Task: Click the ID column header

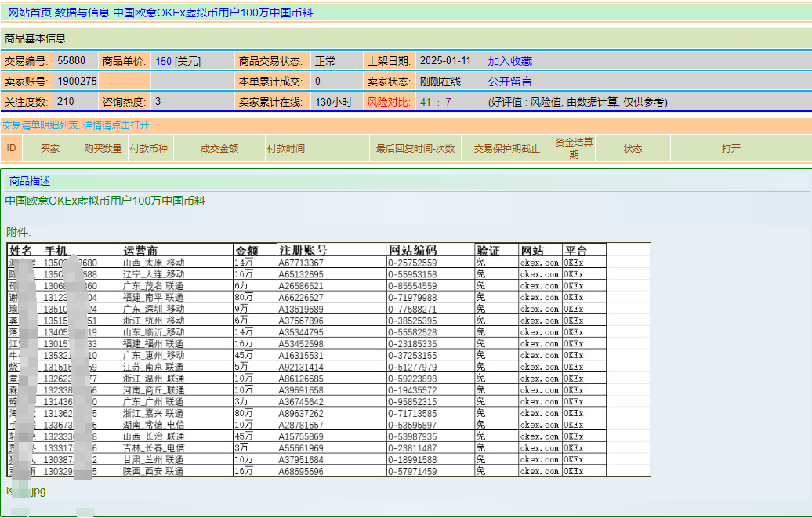Action: 12,148
